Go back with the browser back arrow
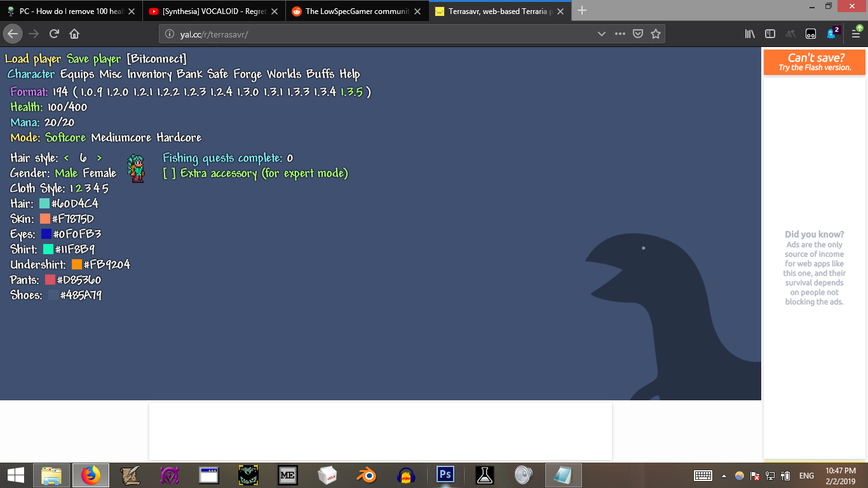 point(13,34)
